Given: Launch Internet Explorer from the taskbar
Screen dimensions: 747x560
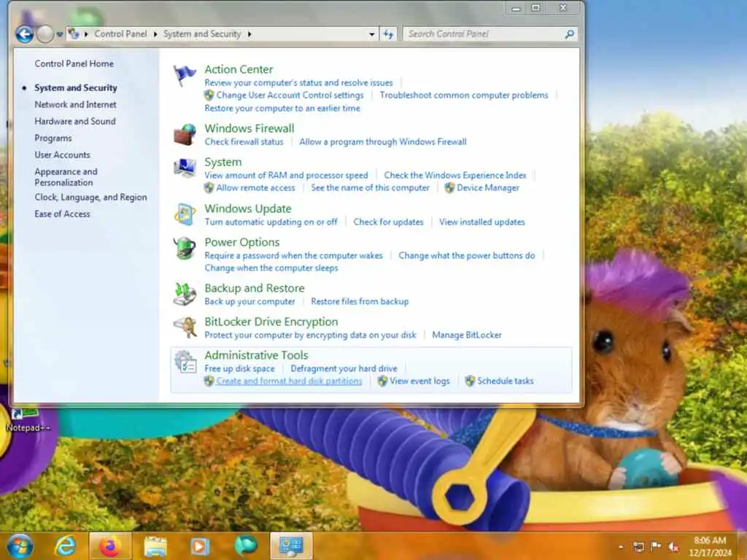Looking at the screenshot, I should click(x=65, y=545).
